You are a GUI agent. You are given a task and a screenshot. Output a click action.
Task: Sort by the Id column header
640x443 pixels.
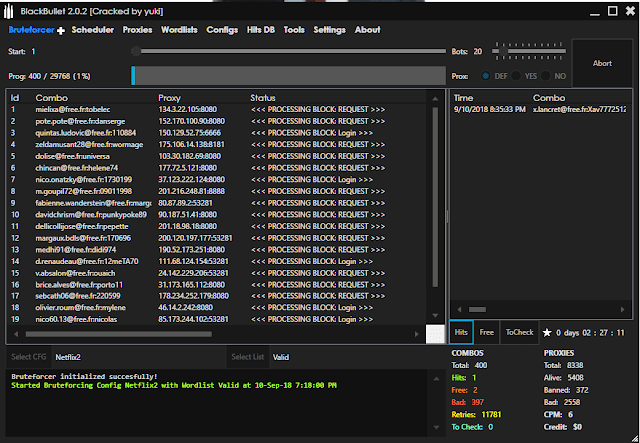coord(15,98)
